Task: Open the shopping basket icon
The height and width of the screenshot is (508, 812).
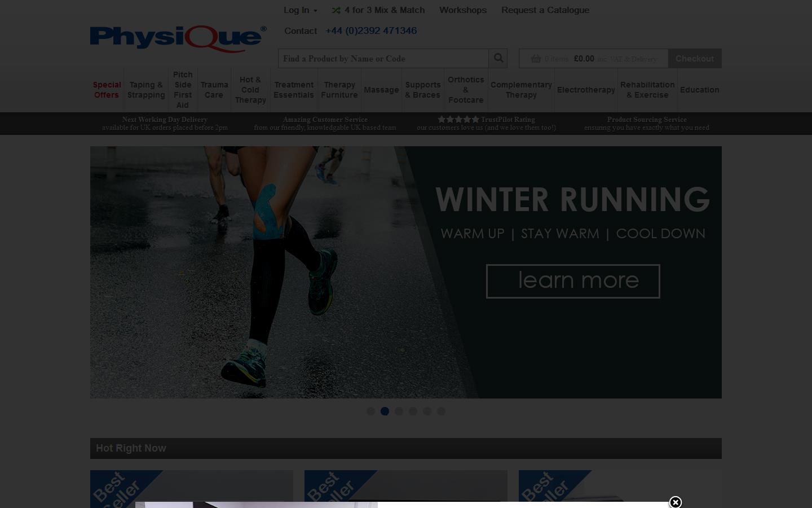Action: point(535,59)
